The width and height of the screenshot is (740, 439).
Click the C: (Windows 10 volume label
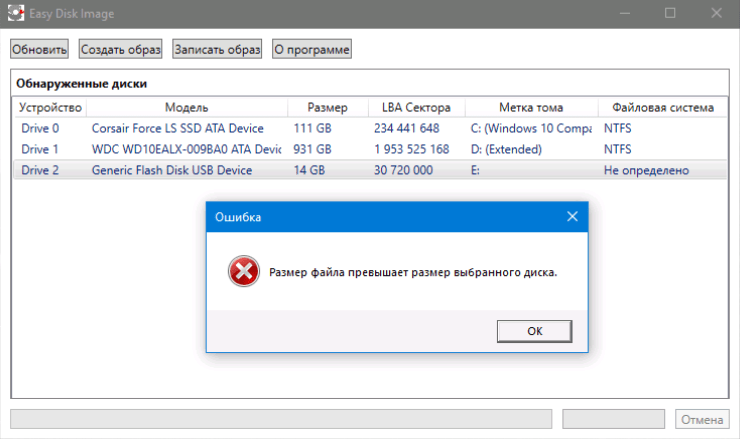pyautogui.click(x=531, y=128)
